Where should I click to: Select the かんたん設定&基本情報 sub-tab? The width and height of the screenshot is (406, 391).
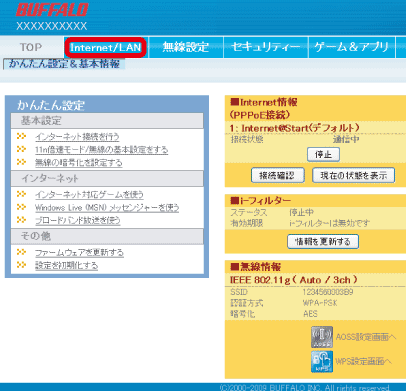coord(64,64)
